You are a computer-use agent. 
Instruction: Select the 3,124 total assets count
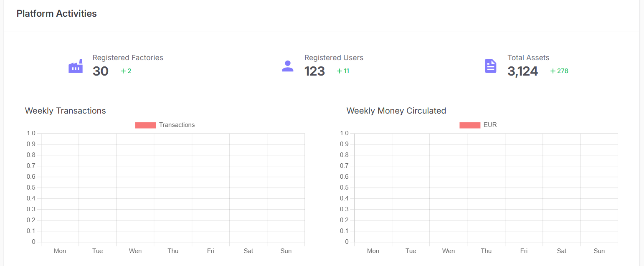[x=522, y=71]
